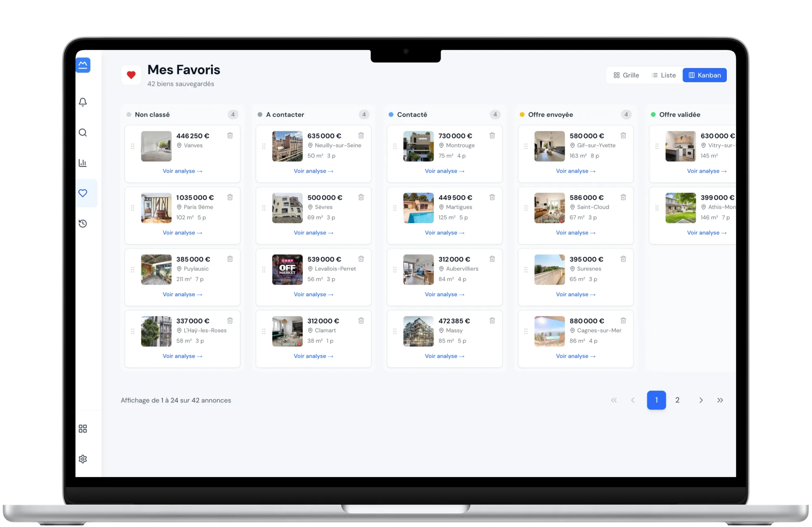Grab the drag handle of Saint-Cloud card

(526, 208)
